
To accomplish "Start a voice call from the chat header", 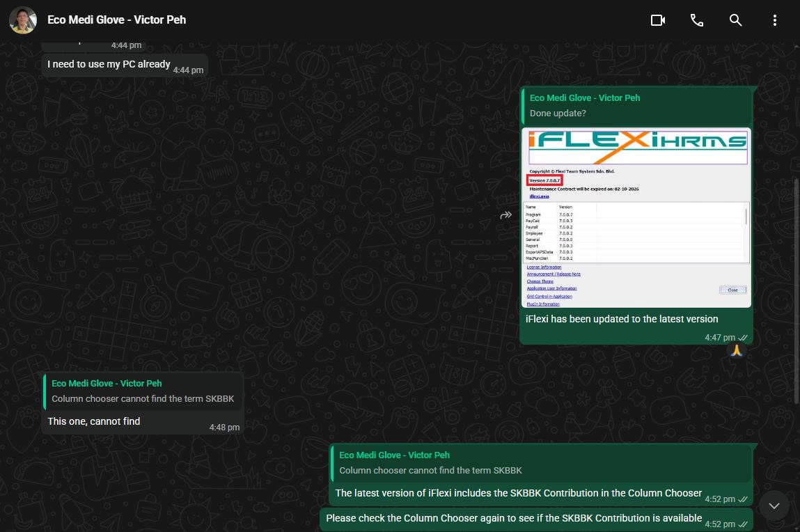I will coord(696,20).
